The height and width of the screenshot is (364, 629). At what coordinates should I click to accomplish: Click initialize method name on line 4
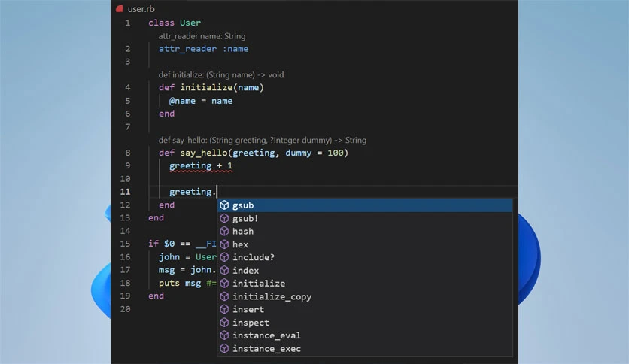(206, 88)
